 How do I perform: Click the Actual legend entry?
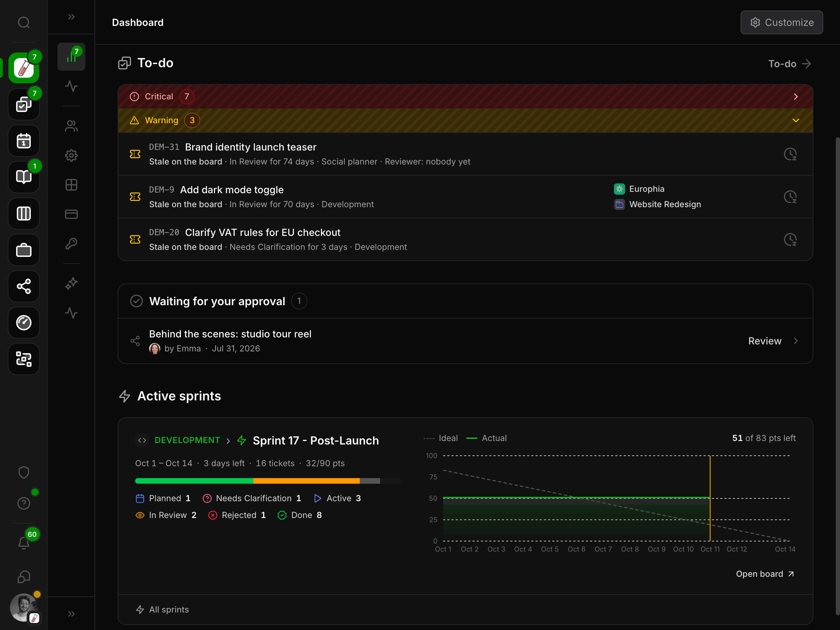(486, 438)
